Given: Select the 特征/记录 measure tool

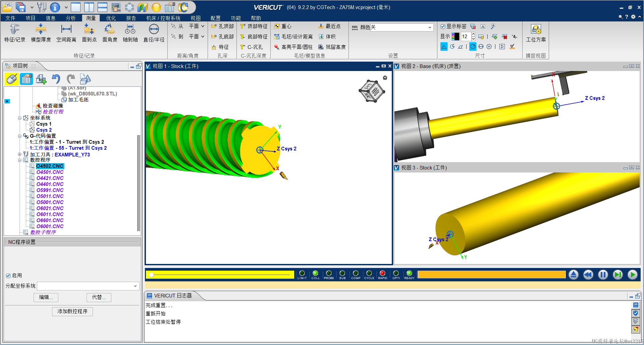Looking at the screenshot, I should click(x=15, y=33).
